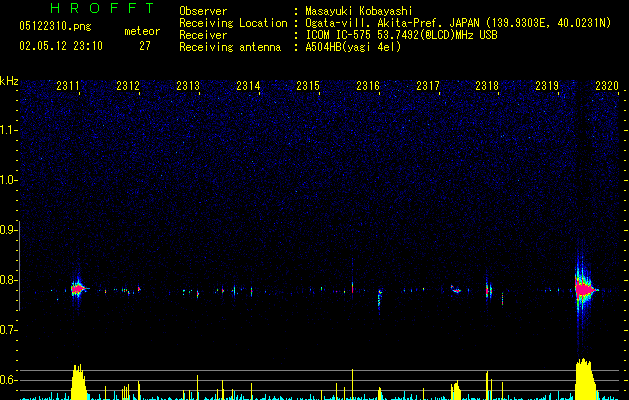The image size is (629, 400).
Task: Click the 0.9 frequency axis label
Action: [8, 230]
